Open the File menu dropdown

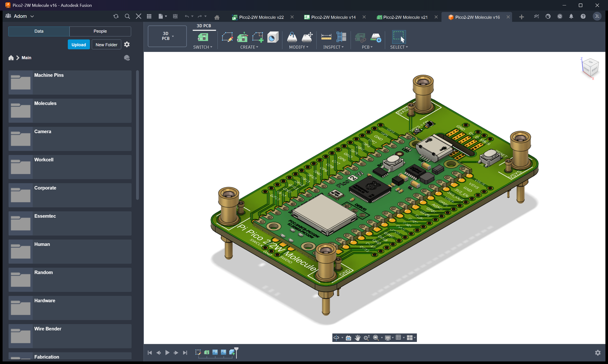pos(162,16)
